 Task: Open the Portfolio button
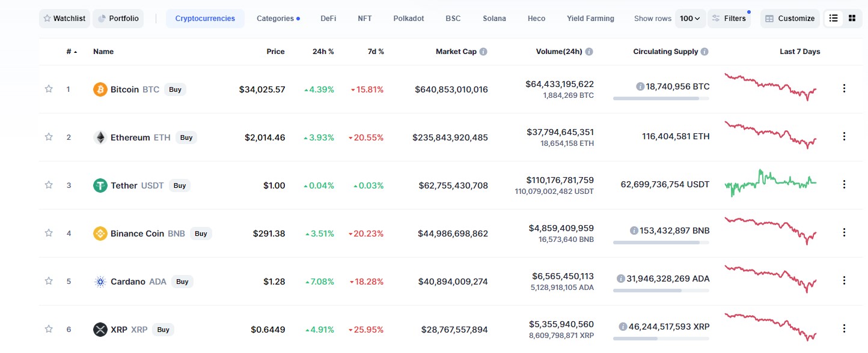click(x=118, y=19)
